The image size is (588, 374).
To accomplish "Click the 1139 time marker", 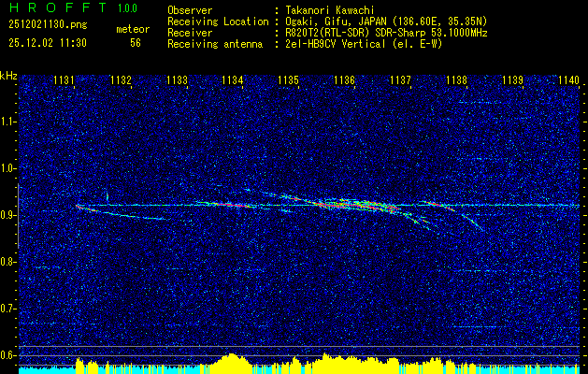I will (512, 79).
